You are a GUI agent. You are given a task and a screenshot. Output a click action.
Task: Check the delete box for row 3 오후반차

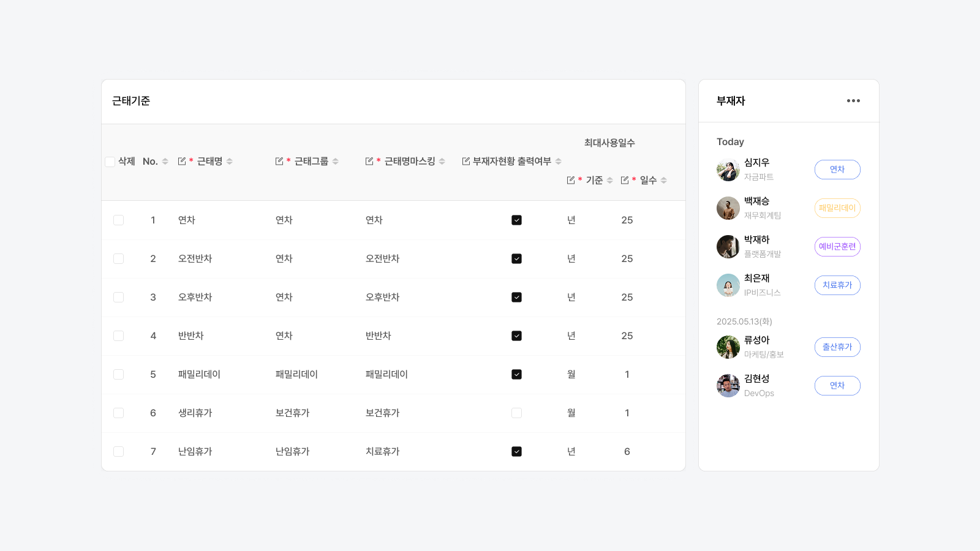(x=119, y=298)
